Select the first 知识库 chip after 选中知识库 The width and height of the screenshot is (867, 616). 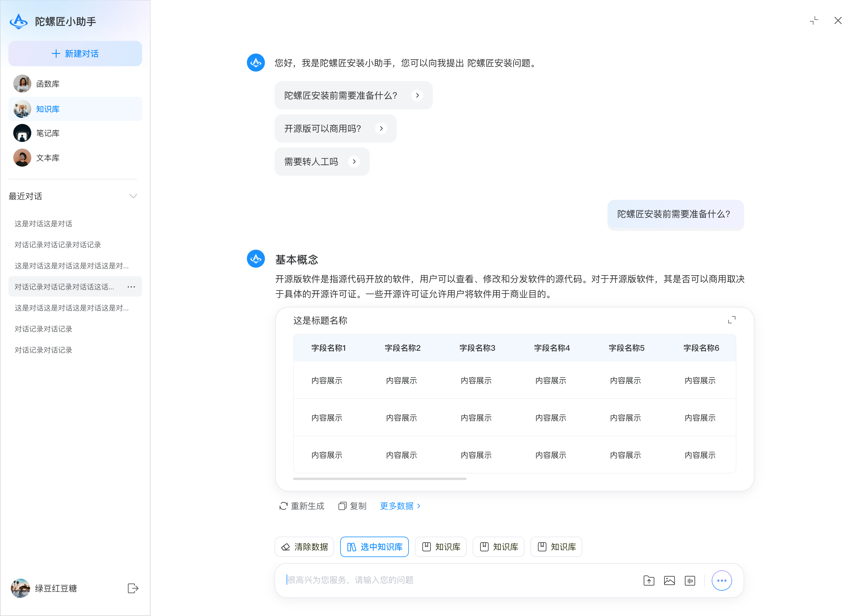click(441, 547)
